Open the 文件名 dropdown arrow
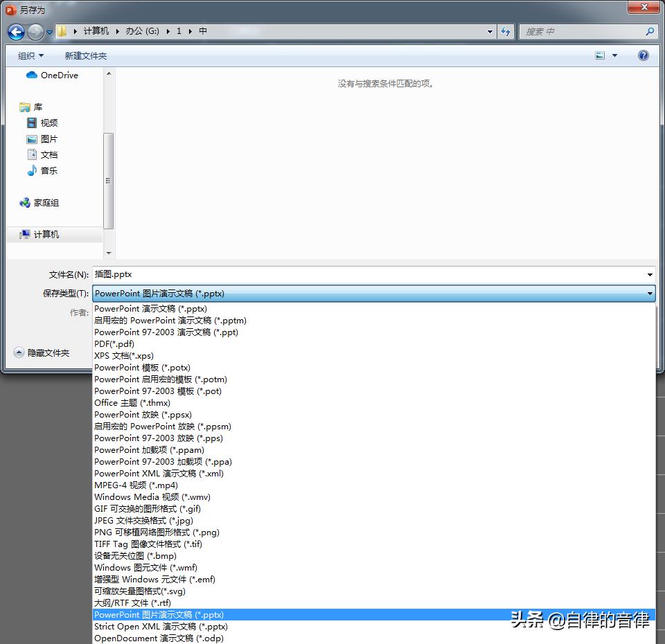665x644 pixels. pyautogui.click(x=650, y=275)
